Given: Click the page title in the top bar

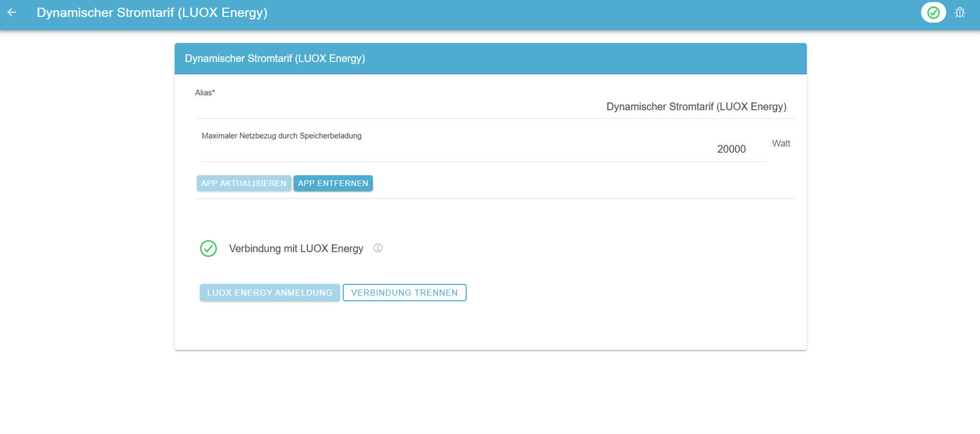Looking at the screenshot, I should 152,12.
